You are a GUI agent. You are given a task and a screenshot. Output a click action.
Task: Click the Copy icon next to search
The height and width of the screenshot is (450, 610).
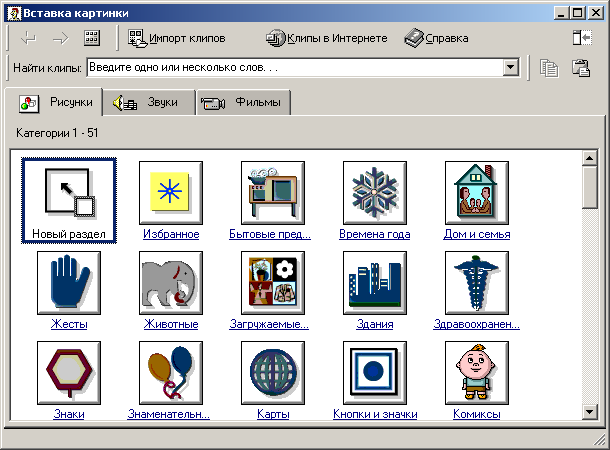(549, 68)
